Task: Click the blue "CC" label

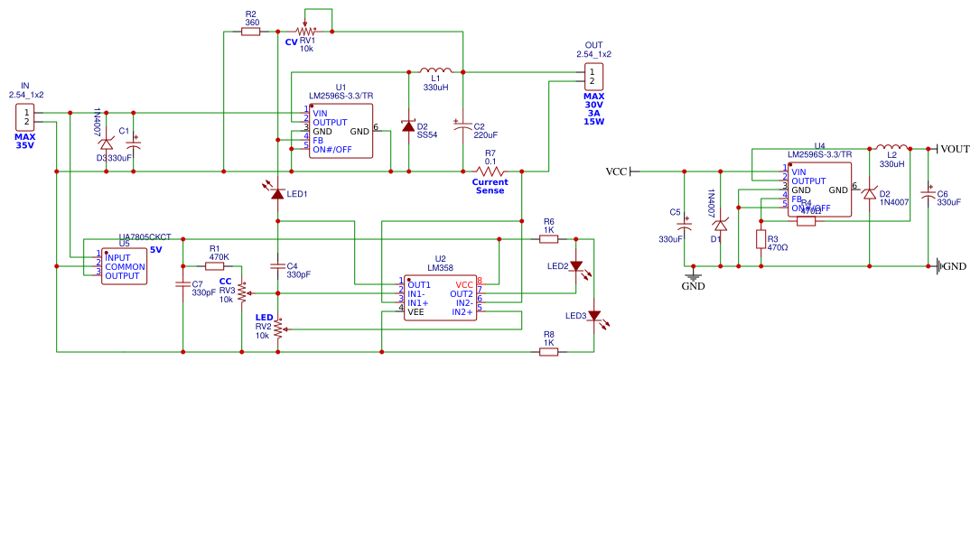Action: tap(225, 282)
